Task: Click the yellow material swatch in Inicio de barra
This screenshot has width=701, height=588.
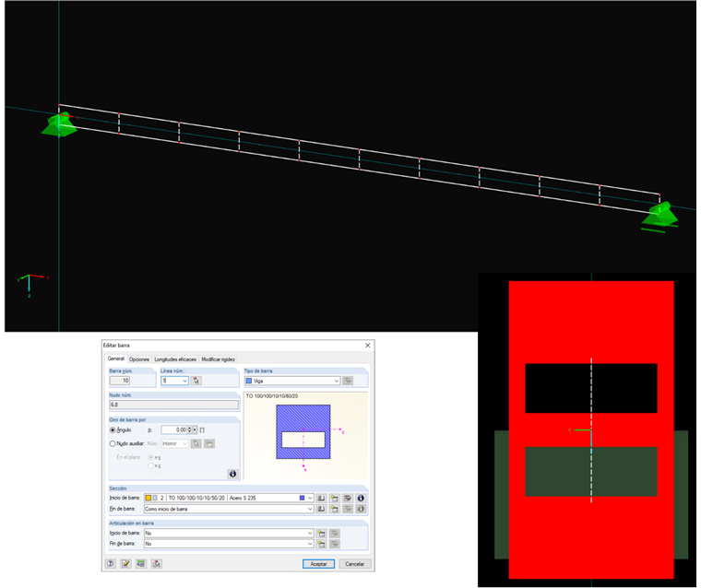Action: click(x=148, y=498)
